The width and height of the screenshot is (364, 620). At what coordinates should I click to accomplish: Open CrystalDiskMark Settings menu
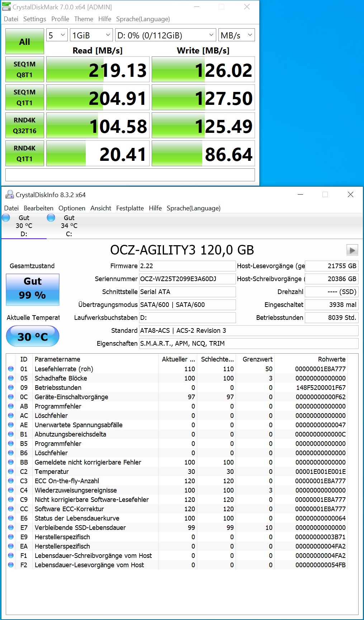pyautogui.click(x=35, y=19)
